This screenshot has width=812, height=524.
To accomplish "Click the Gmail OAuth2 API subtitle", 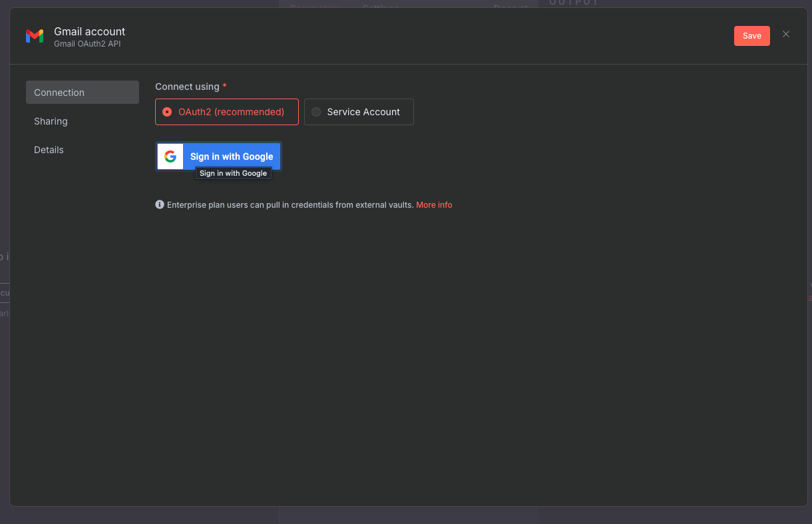I will tap(87, 44).
